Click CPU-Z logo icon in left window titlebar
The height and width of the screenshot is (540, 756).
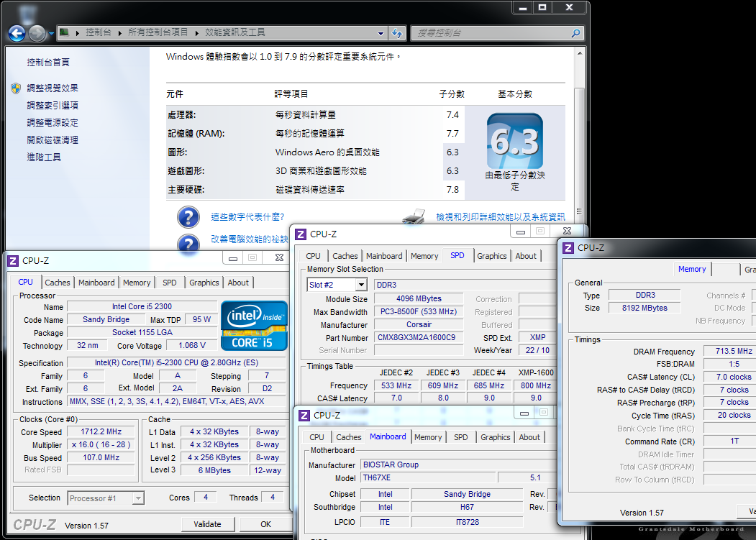point(13,261)
